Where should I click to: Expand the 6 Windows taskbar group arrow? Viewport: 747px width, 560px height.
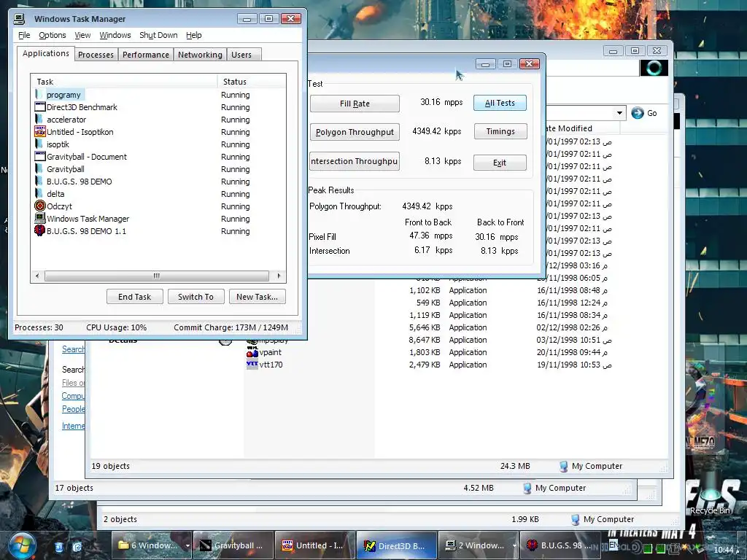[x=187, y=546]
